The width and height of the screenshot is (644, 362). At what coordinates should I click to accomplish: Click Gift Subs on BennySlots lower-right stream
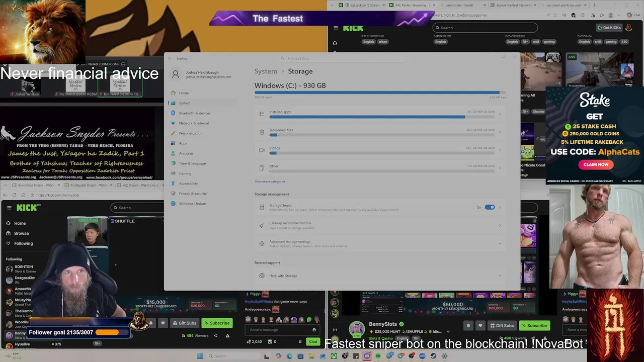coord(502,326)
